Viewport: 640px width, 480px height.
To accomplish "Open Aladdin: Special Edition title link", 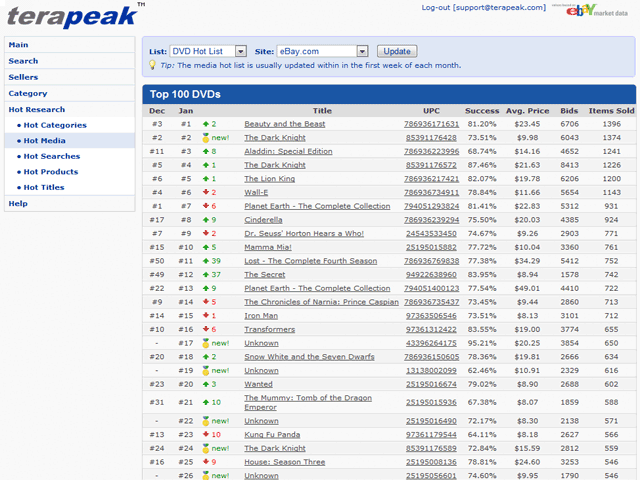I will (288, 151).
